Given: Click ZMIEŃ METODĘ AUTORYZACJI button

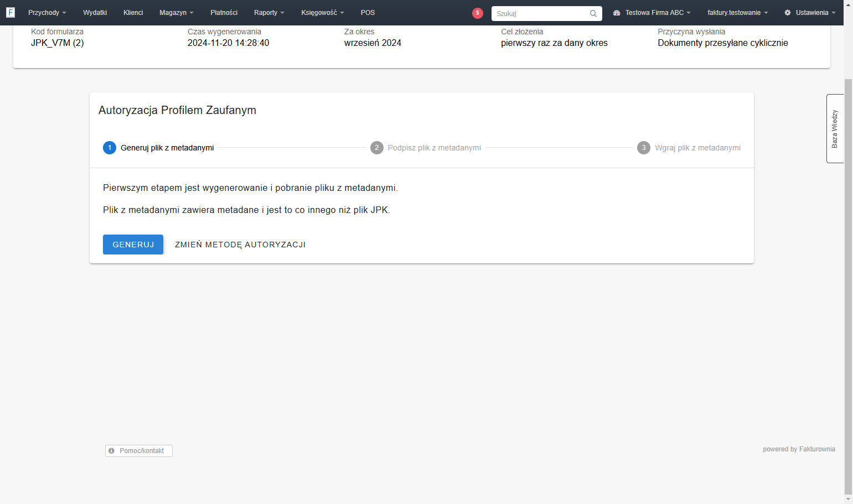Looking at the screenshot, I should 240,245.
